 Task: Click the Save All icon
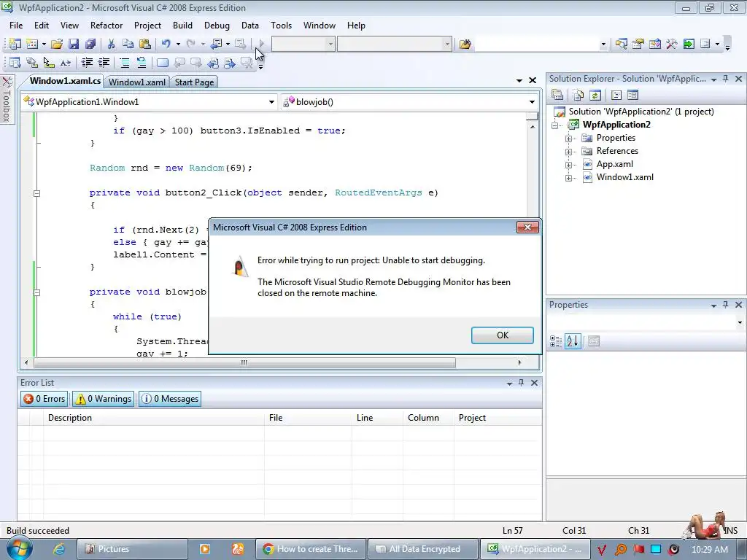point(90,44)
